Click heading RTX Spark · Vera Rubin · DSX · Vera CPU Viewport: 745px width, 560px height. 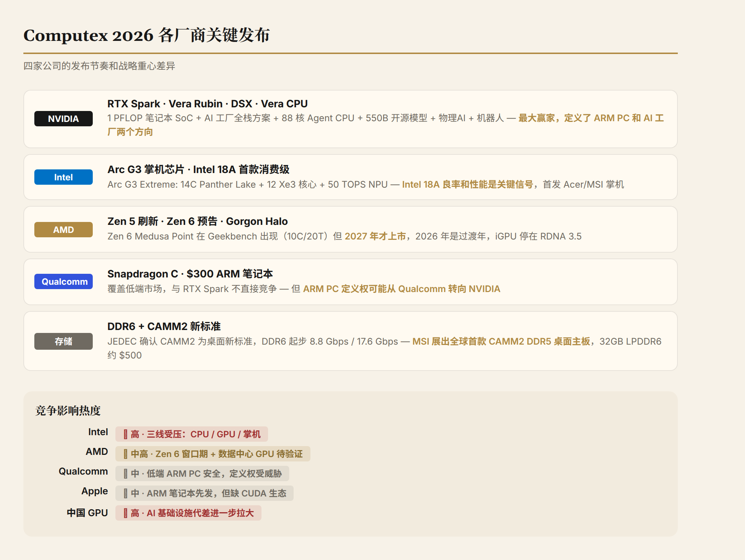207,104
